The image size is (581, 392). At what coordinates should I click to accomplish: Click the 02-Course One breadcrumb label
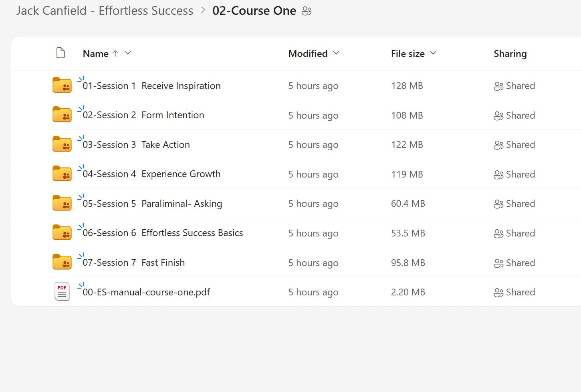coord(255,10)
